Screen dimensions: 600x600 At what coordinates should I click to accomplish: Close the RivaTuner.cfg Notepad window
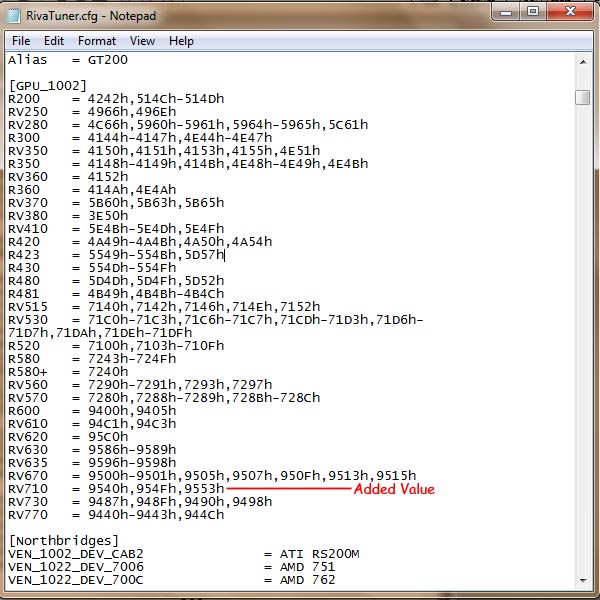pyautogui.click(x=570, y=12)
